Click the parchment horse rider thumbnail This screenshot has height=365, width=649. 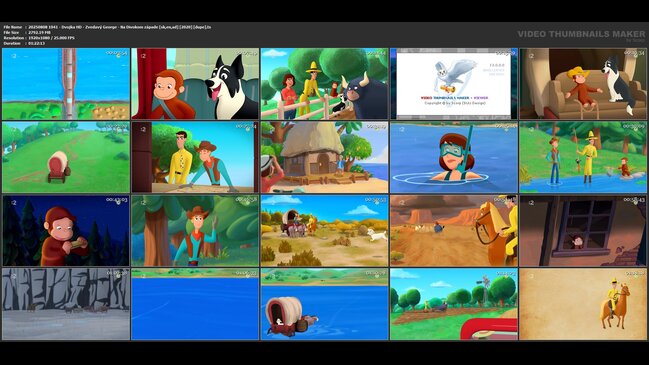583,304
